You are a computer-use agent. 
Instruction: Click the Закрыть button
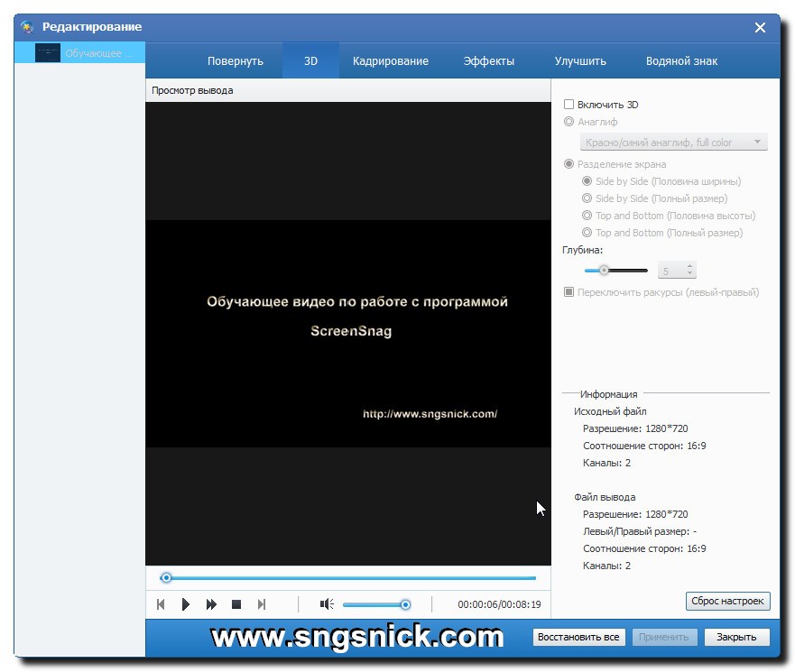(736, 637)
